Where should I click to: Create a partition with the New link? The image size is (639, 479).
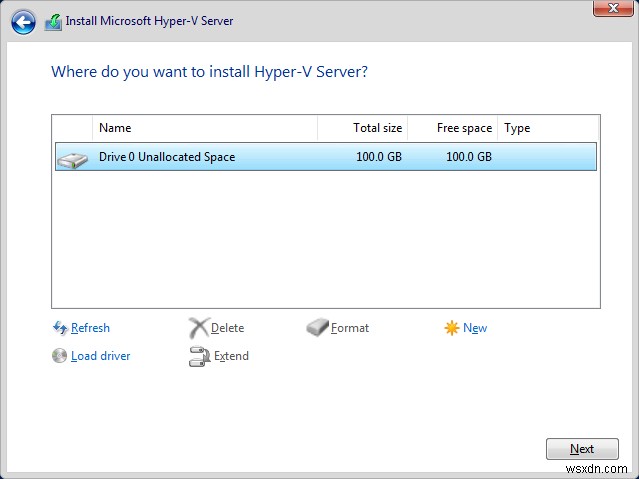click(475, 328)
